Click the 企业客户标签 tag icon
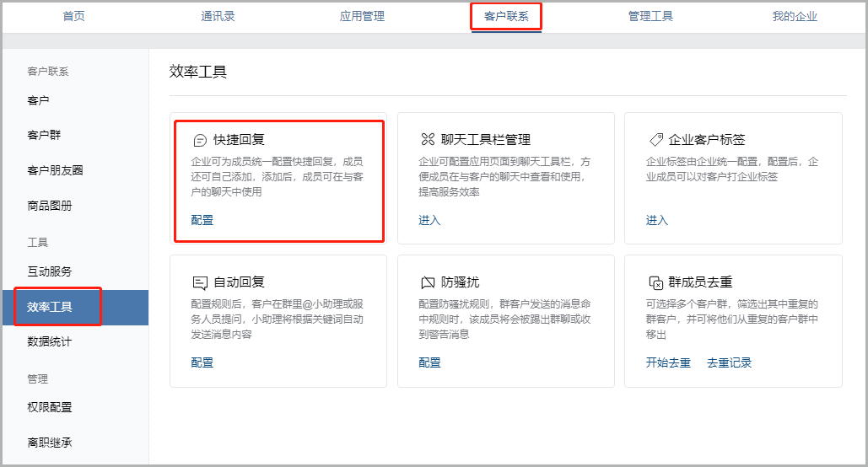This screenshot has width=868, height=467. coord(656,139)
